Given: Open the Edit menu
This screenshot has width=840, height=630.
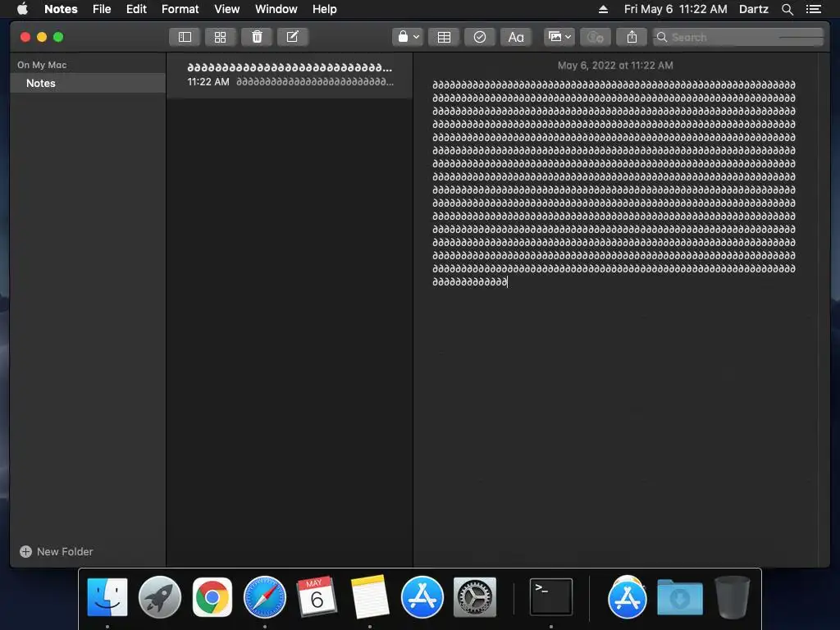Looking at the screenshot, I should [136, 9].
